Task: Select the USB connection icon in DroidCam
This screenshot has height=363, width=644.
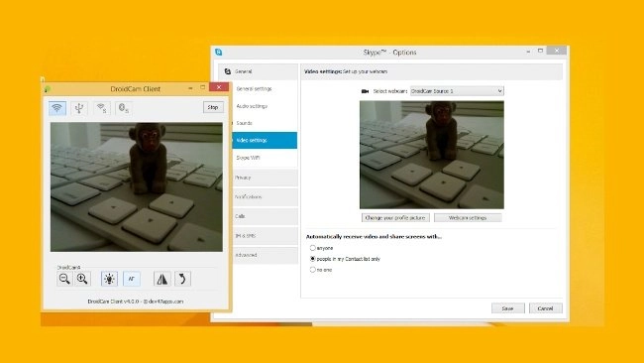Action: click(x=79, y=108)
